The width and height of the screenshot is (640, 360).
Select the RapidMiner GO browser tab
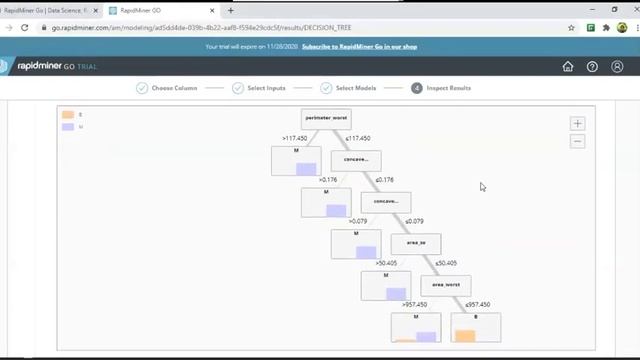coord(162,11)
